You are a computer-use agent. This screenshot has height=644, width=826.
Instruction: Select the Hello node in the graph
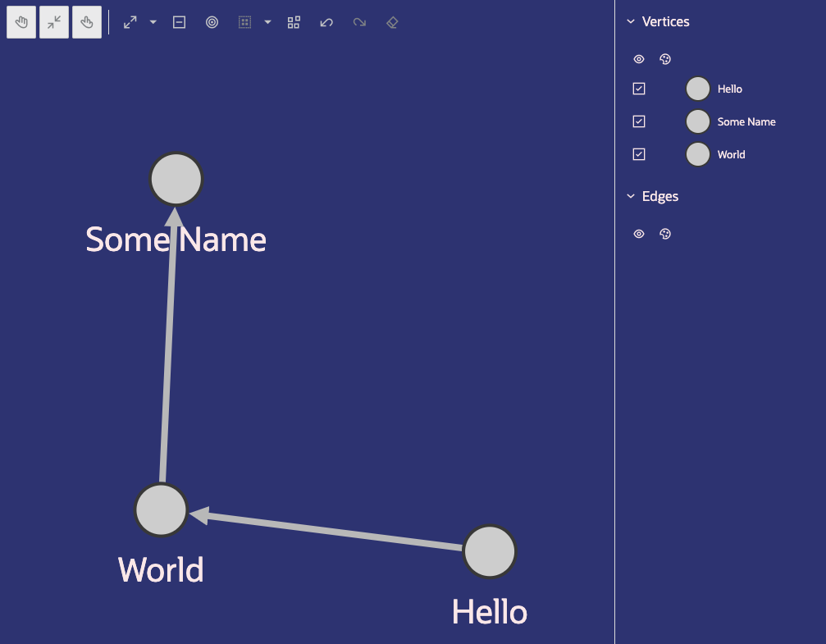(490, 552)
